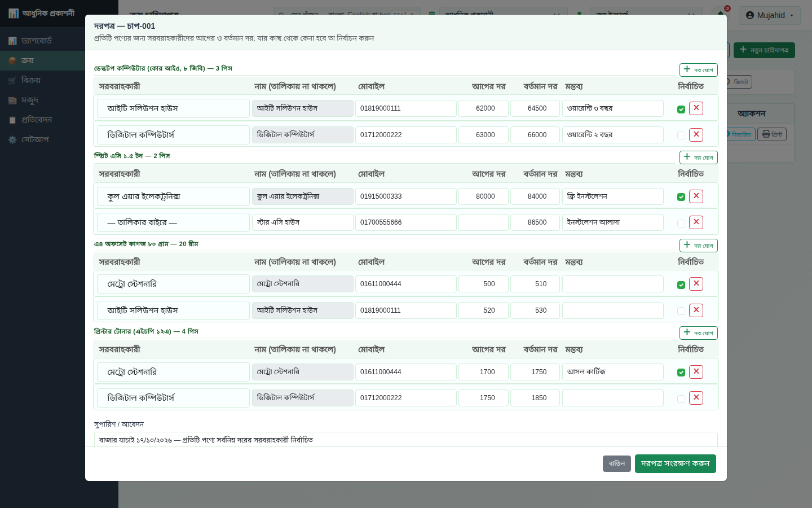Delete the আইটি সলিউশন হাউস quote priced 64500
The image size is (812, 508).
tap(696, 108)
